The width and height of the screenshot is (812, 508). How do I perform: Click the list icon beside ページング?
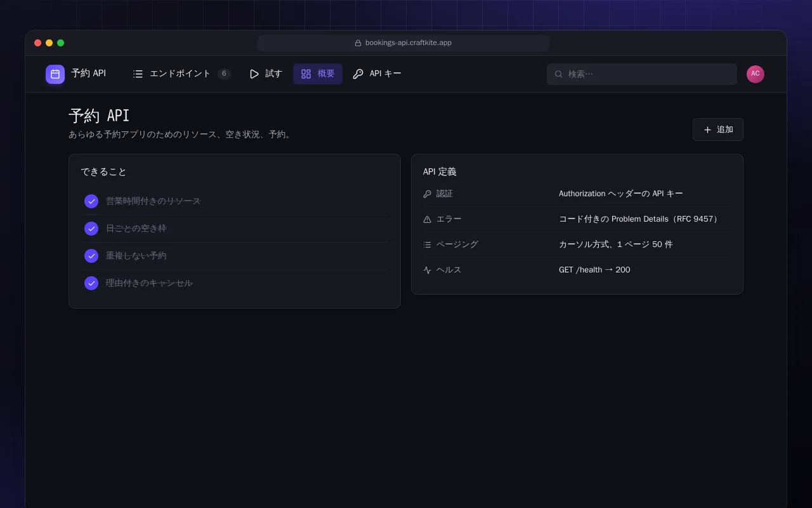[427, 244]
